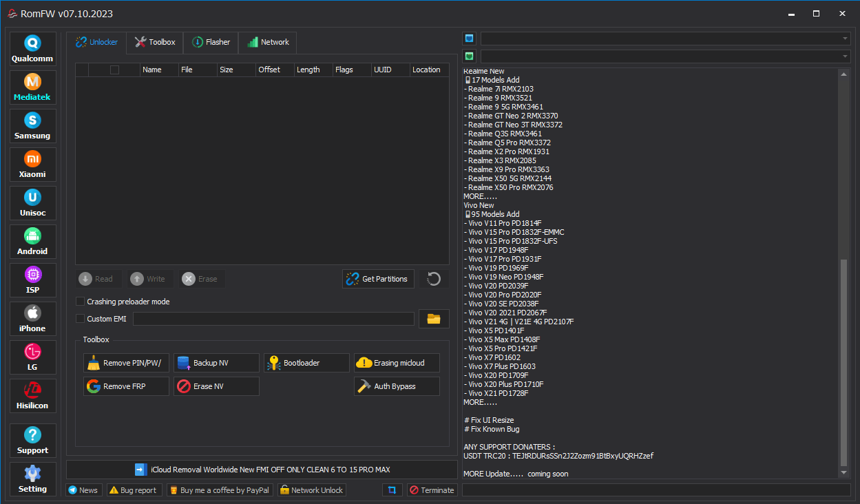
Task: Click the refresh icon beside Get Partitions
Action: [434, 279]
